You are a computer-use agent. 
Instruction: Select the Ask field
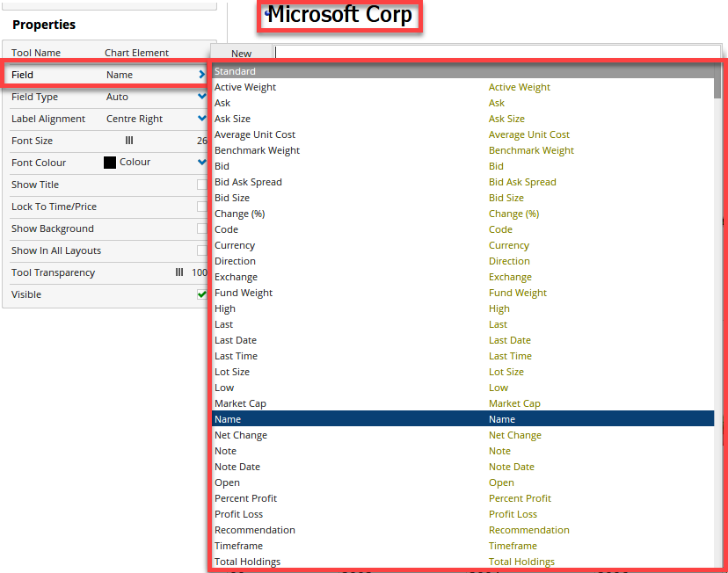coord(462,103)
